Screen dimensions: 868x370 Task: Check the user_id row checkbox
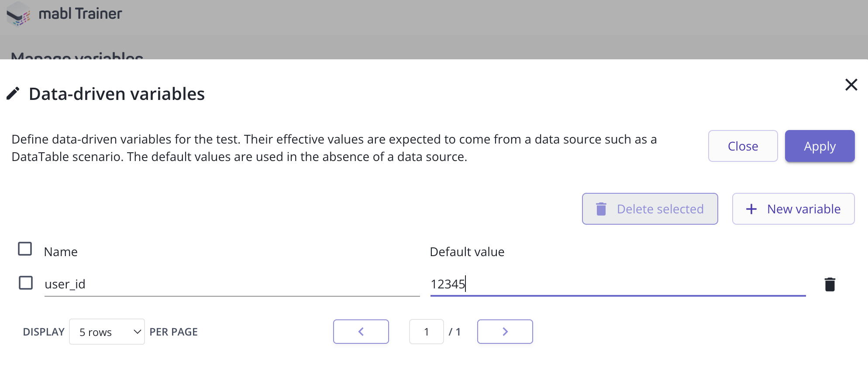coord(26,283)
